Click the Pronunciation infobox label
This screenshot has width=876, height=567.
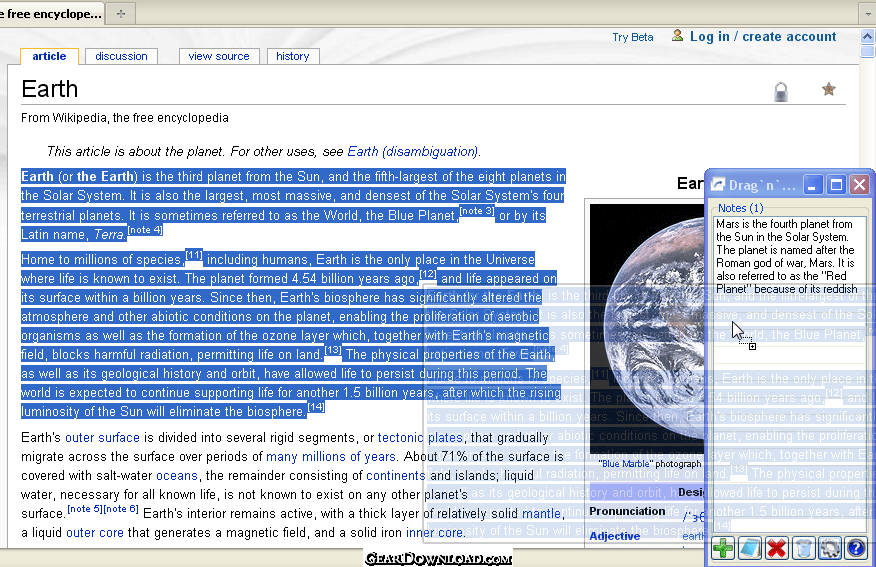(x=627, y=511)
